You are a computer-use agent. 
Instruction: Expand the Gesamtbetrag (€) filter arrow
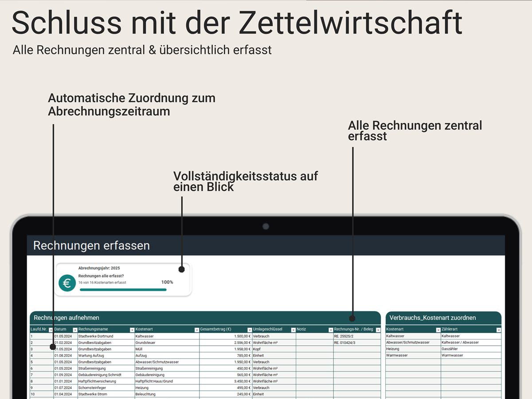pos(249,330)
